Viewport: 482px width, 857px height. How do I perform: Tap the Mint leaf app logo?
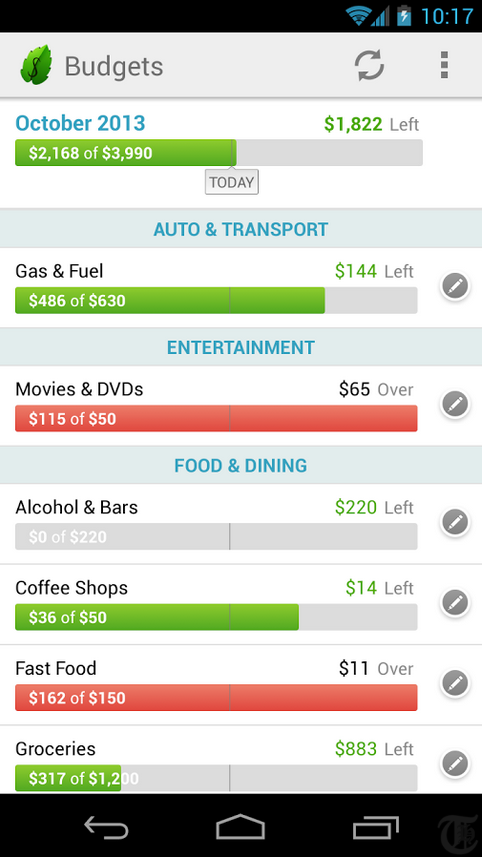36,66
